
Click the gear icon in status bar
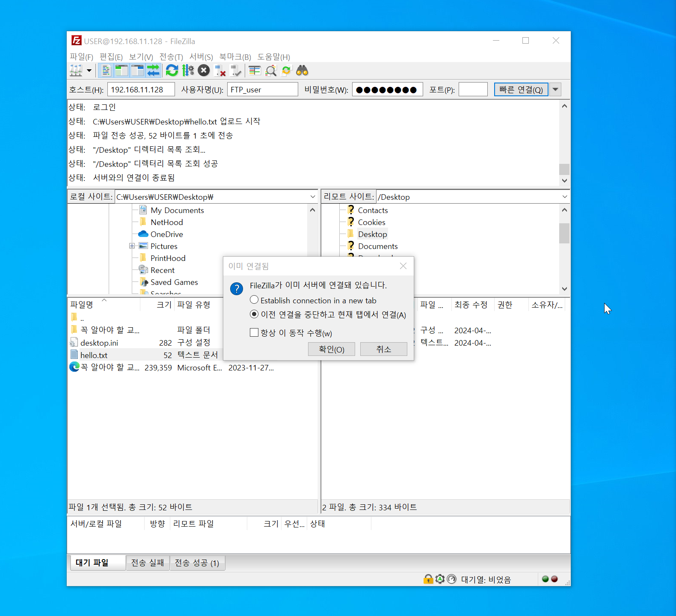tap(440, 579)
